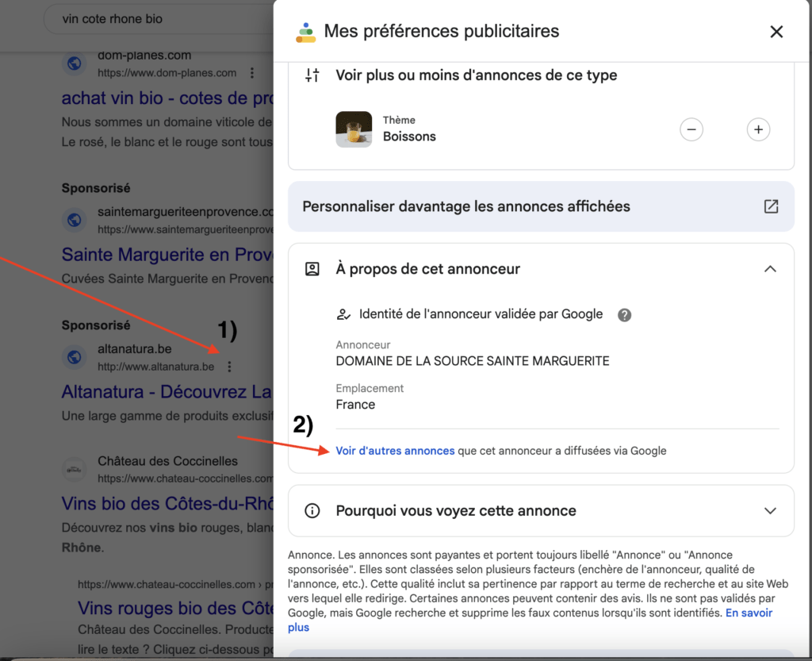Expand Pourquoi vous voyez cette annonce
The image size is (812, 661).
point(769,510)
